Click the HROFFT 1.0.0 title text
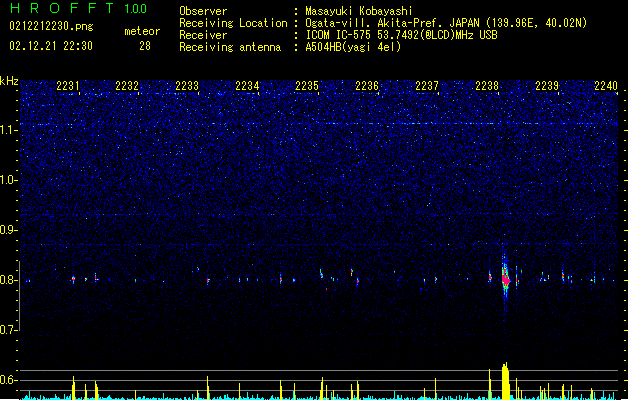Screen dimensions: 629x400 pyautogui.click(x=79, y=8)
